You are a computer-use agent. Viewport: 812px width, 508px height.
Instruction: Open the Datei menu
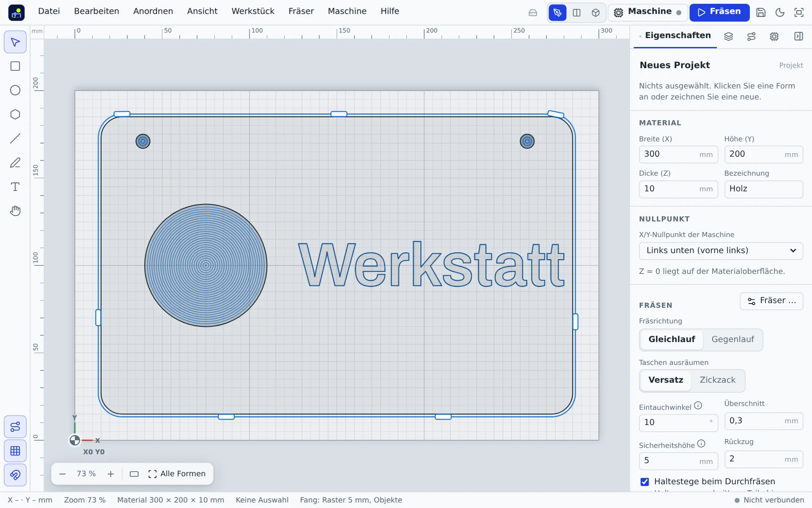(x=49, y=11)
